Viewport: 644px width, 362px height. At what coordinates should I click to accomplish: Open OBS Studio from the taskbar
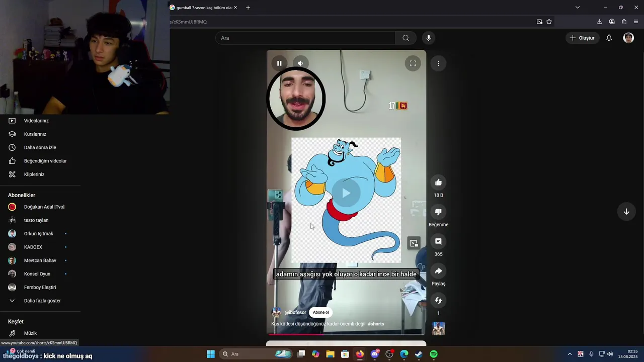click(389, 354)
